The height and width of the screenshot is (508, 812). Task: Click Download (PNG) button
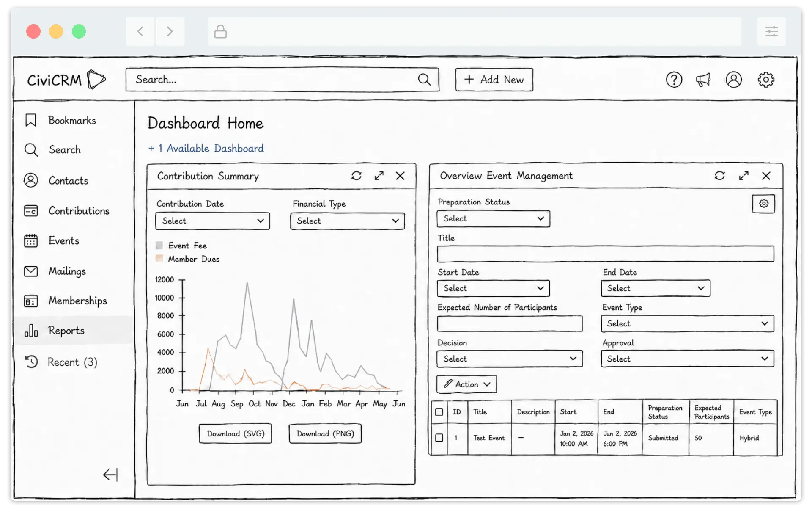[x=325, y=433]
